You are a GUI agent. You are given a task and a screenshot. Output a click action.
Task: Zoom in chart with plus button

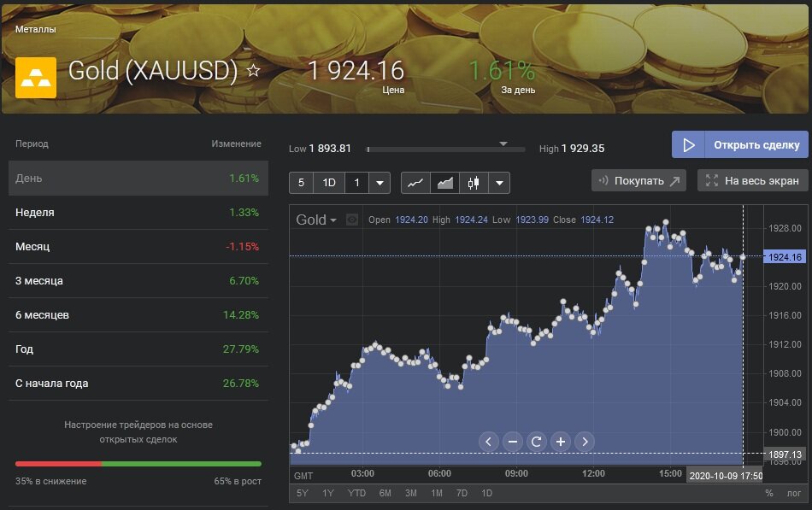tap(561, 442)
